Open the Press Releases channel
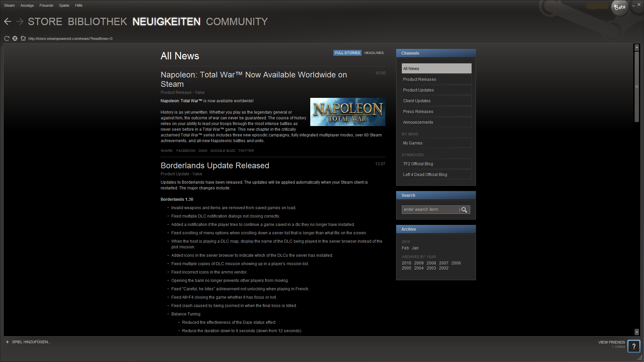 tap(436, 112)
